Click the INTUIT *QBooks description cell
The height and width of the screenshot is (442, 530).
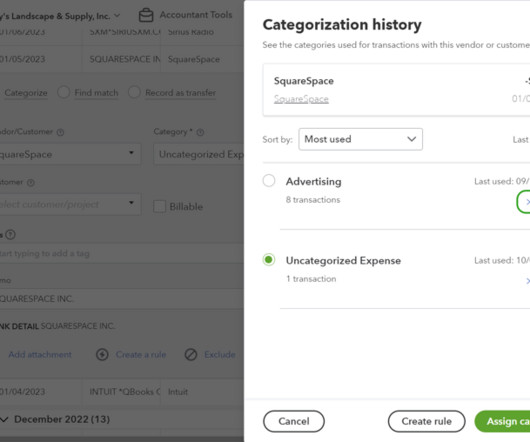(122, 392)
